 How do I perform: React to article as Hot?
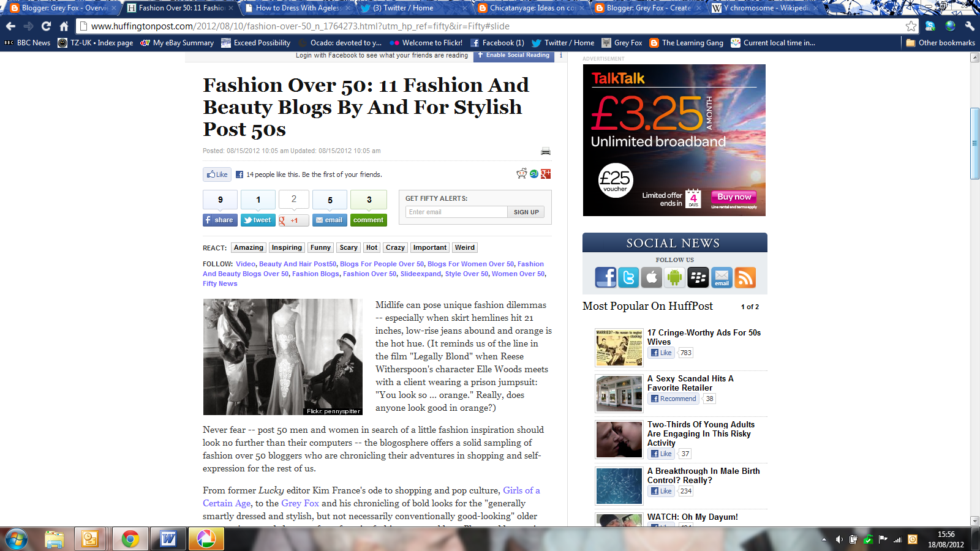(372, 247)
